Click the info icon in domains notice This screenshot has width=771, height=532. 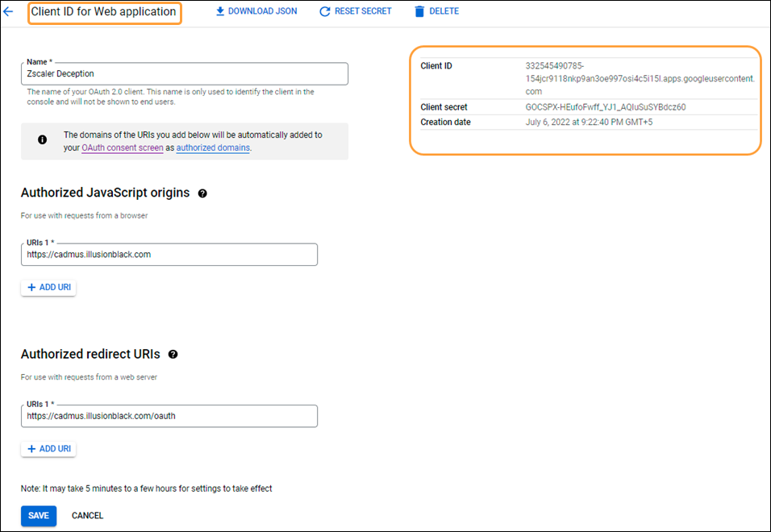click(43, 139)
